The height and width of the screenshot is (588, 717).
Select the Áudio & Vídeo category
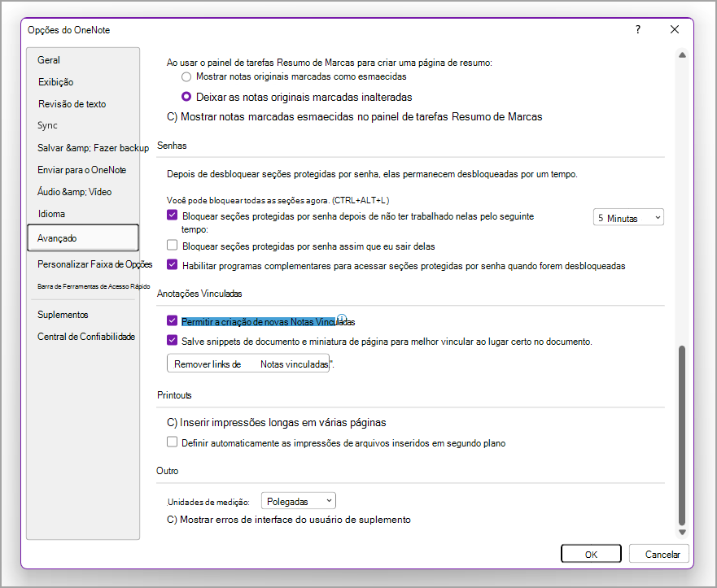click(75, 191)
